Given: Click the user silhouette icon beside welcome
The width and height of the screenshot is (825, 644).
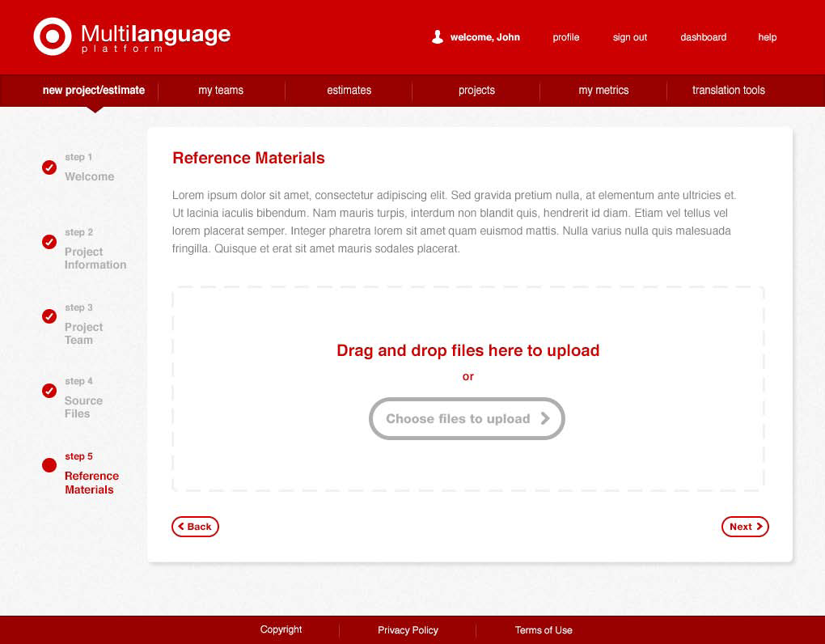Looking at the screenshot, I should point(438,37).
